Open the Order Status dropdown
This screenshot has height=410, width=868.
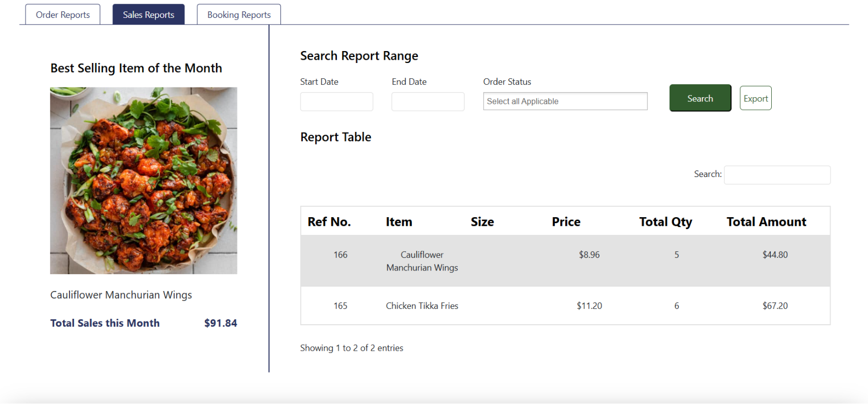(565, 102)
